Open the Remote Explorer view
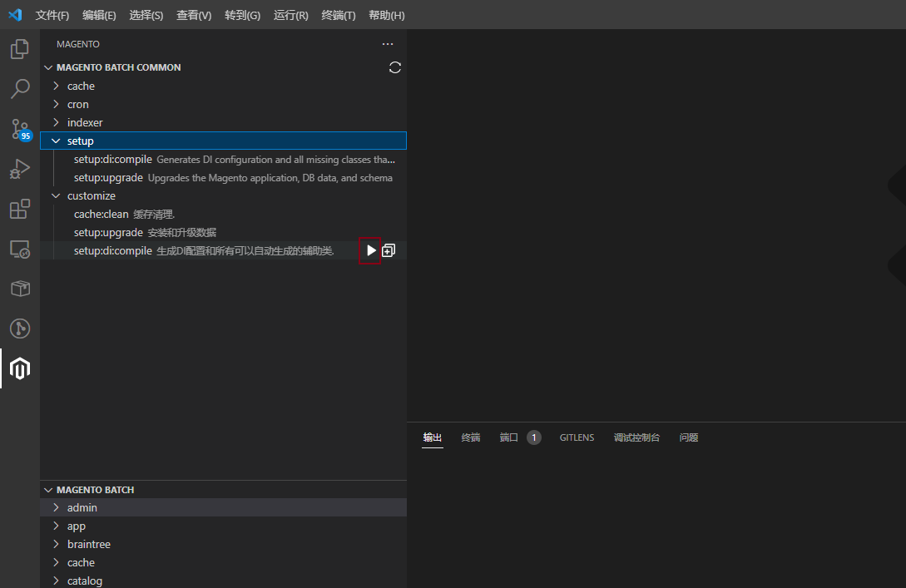 (x=20, y=249)
